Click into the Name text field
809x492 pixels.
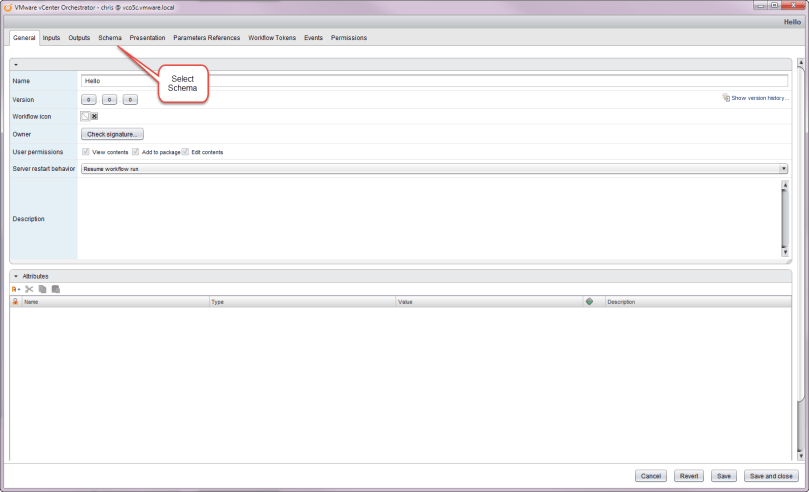[434, 81]
